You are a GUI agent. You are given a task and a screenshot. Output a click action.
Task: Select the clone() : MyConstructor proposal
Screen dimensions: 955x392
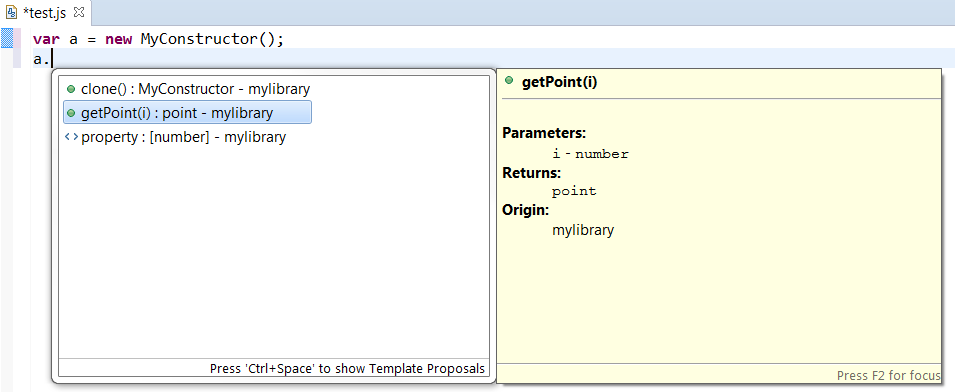(188, 89)
